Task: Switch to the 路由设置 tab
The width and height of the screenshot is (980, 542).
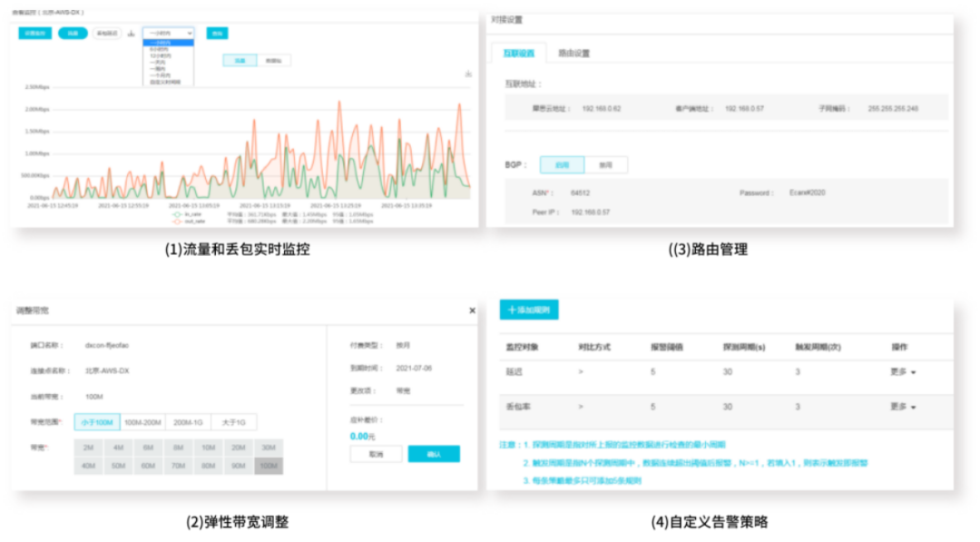Action: [x=573, y=54]
